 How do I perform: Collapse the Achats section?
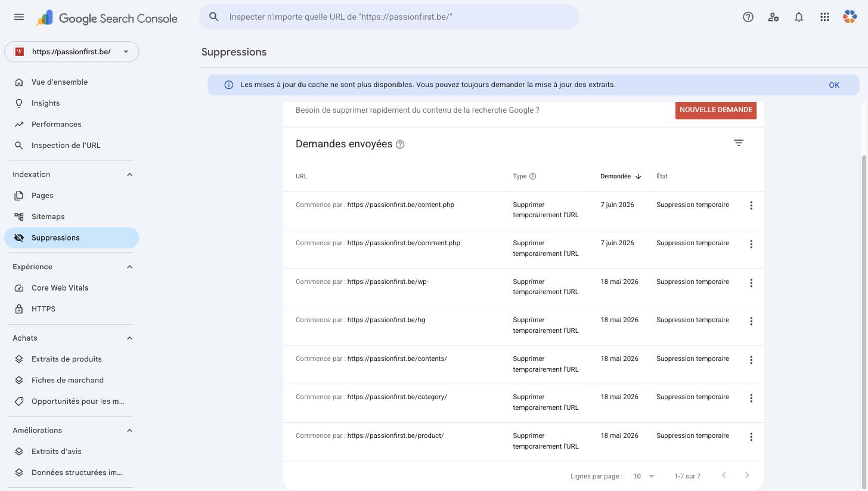click(x=129, y=338)
